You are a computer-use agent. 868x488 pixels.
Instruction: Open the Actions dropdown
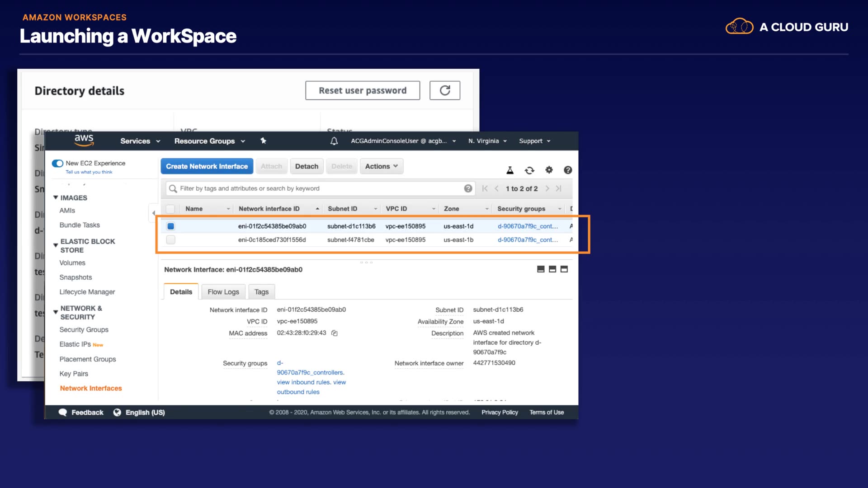(381, 166)
